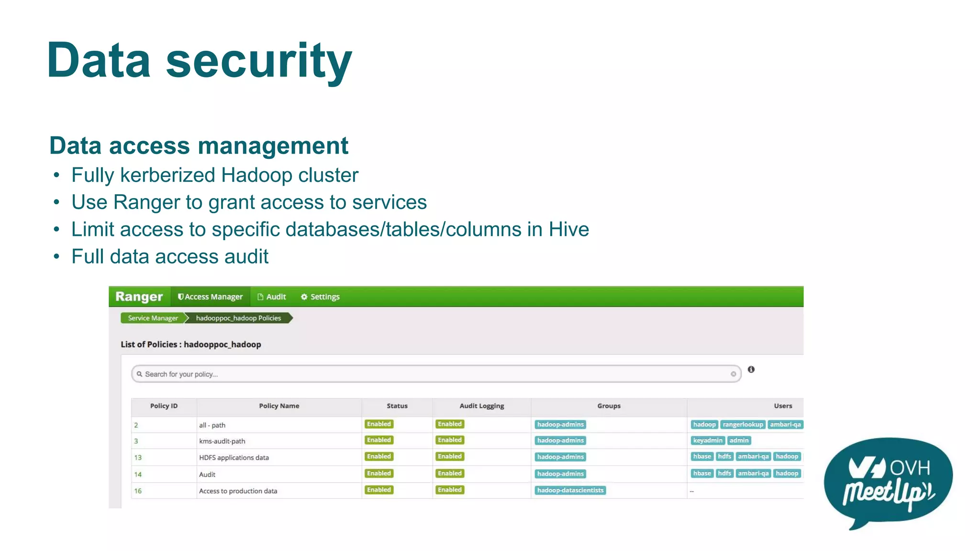Open the Access Manager tab
The width and height of the screenshot is (980, 551).
210,297
